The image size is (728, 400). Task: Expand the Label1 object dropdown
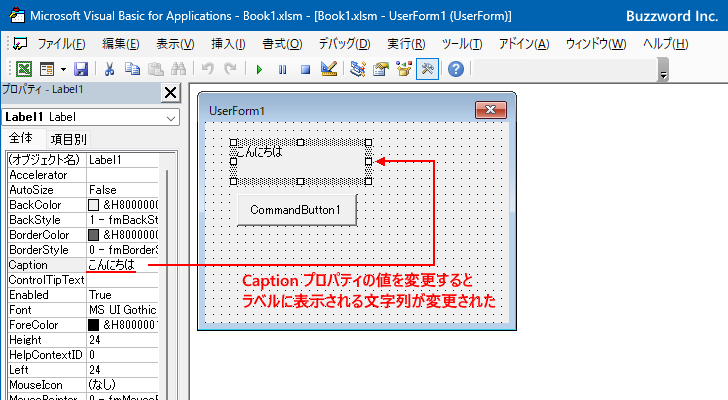coord(171,118)
